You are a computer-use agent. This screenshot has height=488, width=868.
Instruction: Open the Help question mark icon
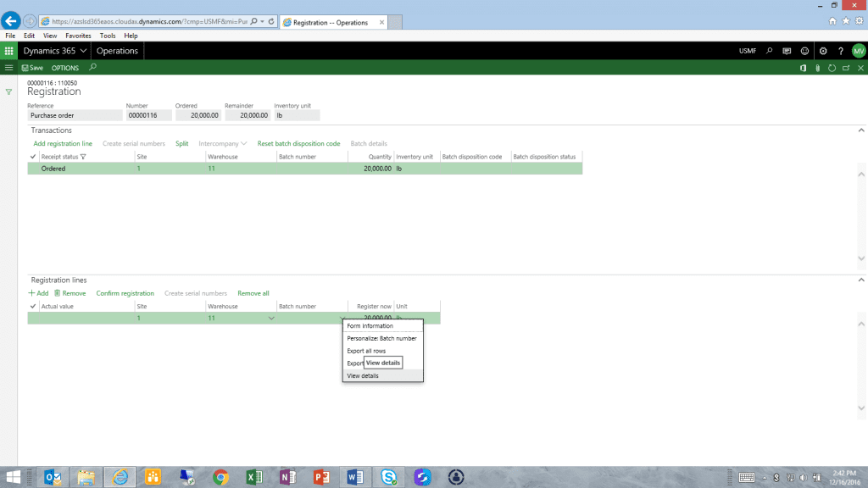click(840, 51)
